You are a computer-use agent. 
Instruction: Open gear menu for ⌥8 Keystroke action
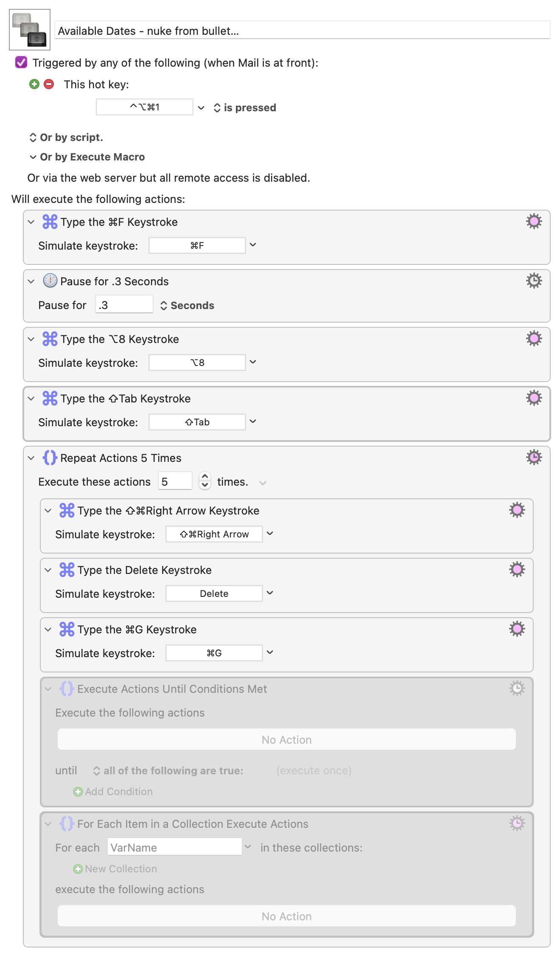pyautogui.click(x=534, y=338)
